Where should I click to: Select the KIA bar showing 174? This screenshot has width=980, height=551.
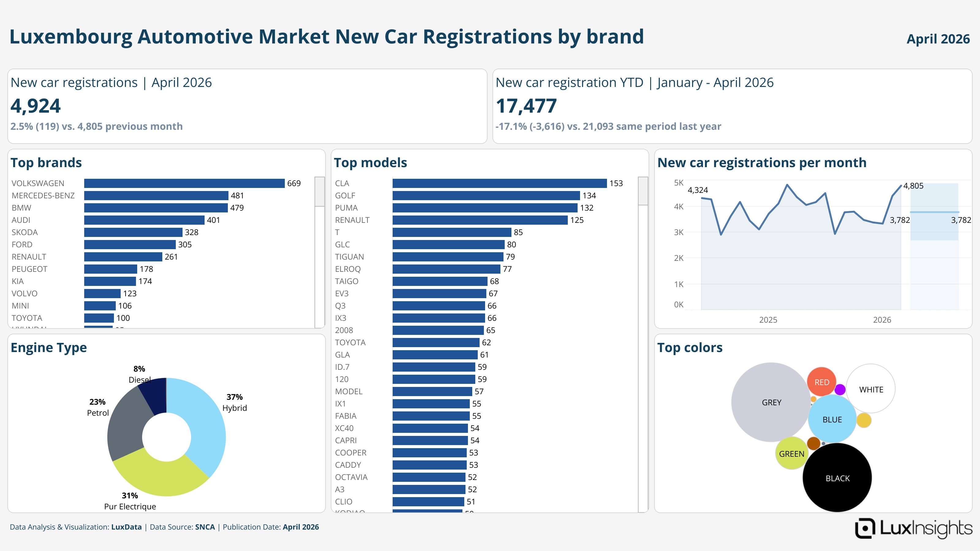point(110,281)
